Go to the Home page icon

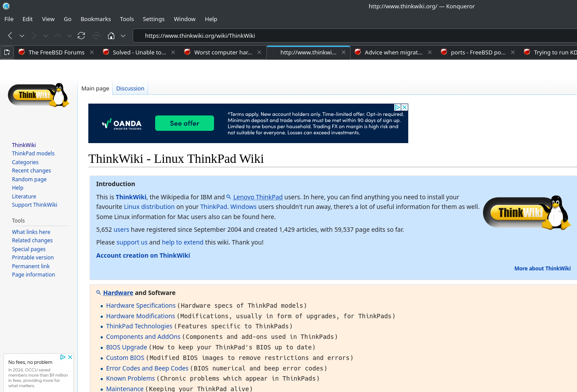pyautogui.click(x=111, y=36)
